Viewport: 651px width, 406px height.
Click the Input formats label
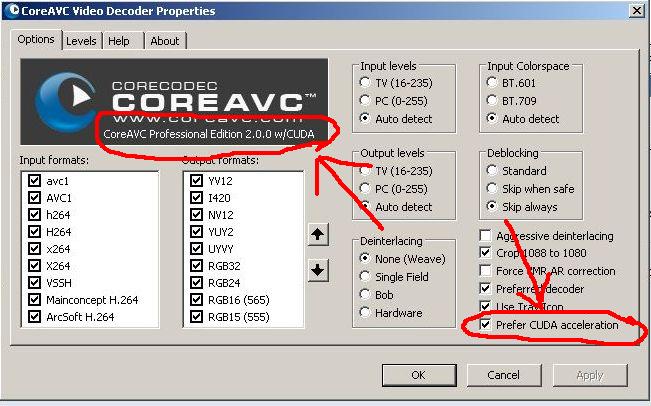(54, 160)
